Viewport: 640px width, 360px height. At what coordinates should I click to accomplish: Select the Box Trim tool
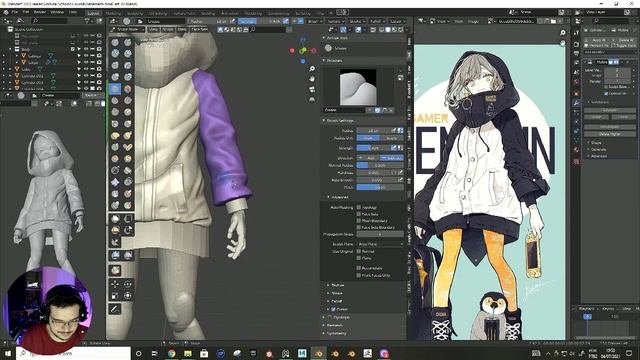tap(115, 231)
